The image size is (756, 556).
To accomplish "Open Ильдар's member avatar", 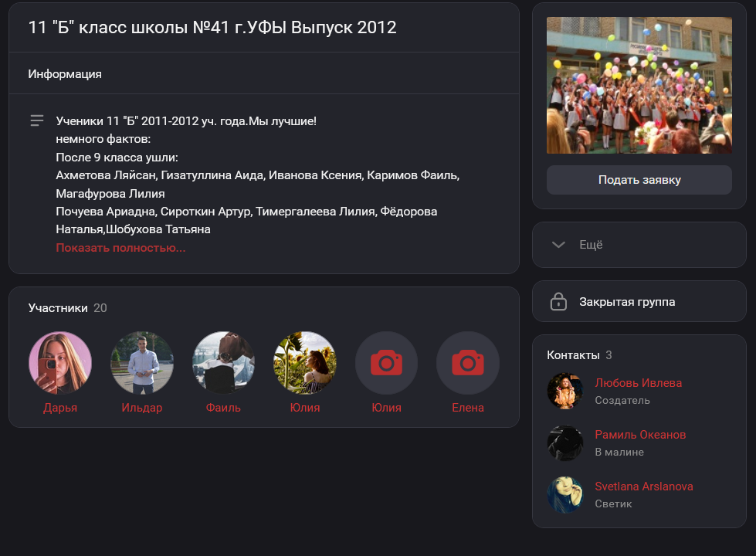I will click(x=142, y=363).
